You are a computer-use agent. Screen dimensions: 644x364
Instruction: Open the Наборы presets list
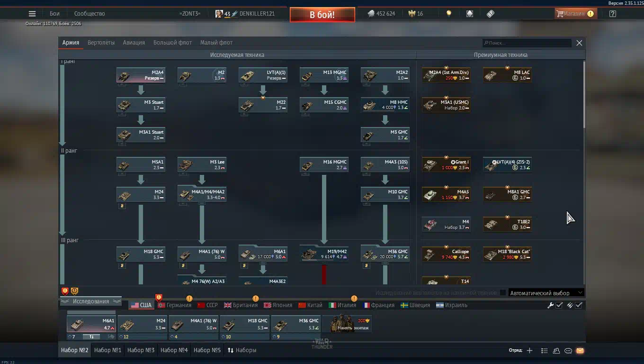pyautogui.click(x=242, y=350)
